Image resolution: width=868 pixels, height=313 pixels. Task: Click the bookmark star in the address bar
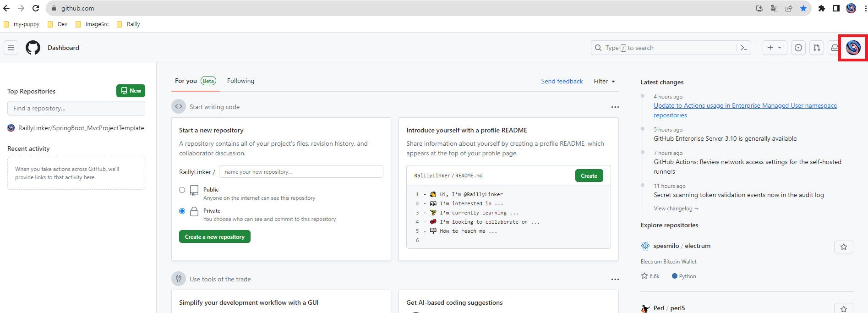(x=803, y=8)
